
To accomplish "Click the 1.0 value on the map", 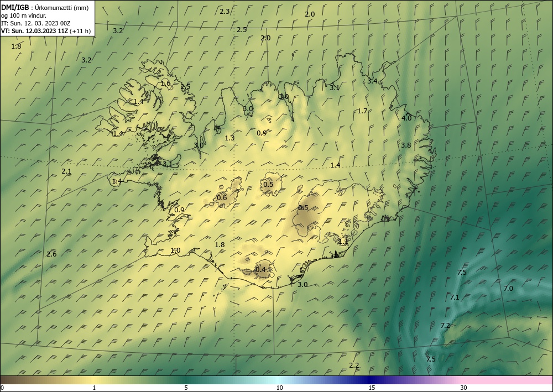I will pos(176,250).
